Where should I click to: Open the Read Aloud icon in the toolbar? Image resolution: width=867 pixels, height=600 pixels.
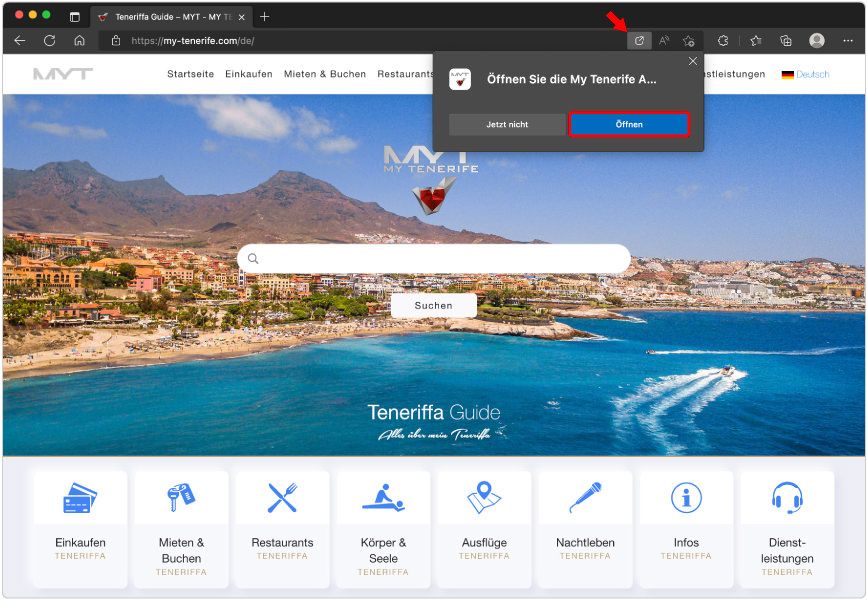pyautogui.click(x=665, y=41)
